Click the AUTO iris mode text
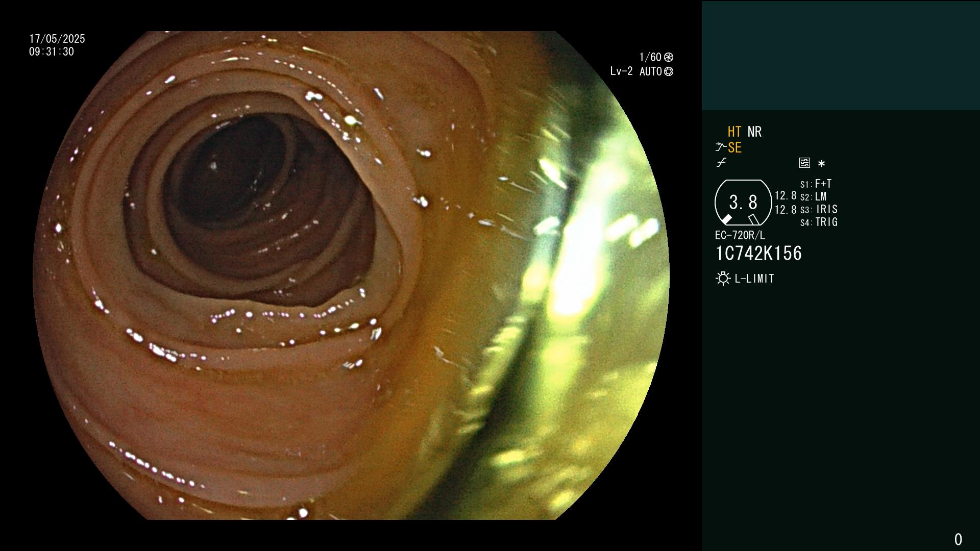The image size is (980, 551). tap(650, 71)
